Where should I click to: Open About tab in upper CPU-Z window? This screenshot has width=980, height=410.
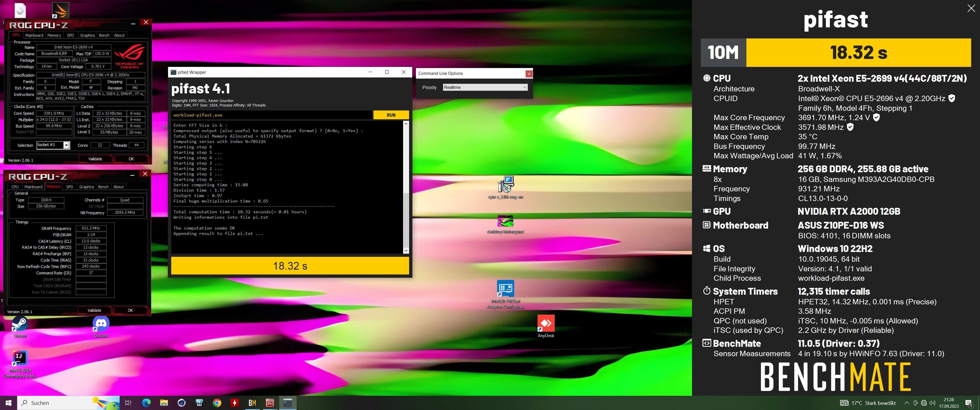coord(119,35)
